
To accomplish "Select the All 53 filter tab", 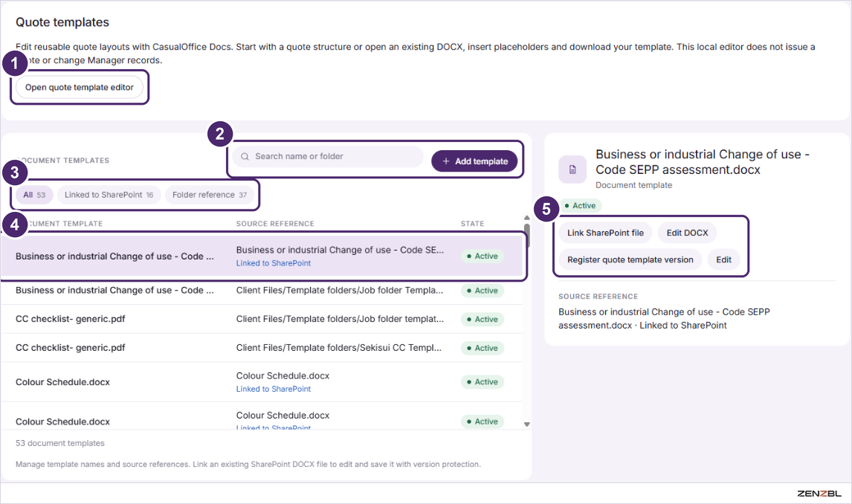I will [34, 195].
